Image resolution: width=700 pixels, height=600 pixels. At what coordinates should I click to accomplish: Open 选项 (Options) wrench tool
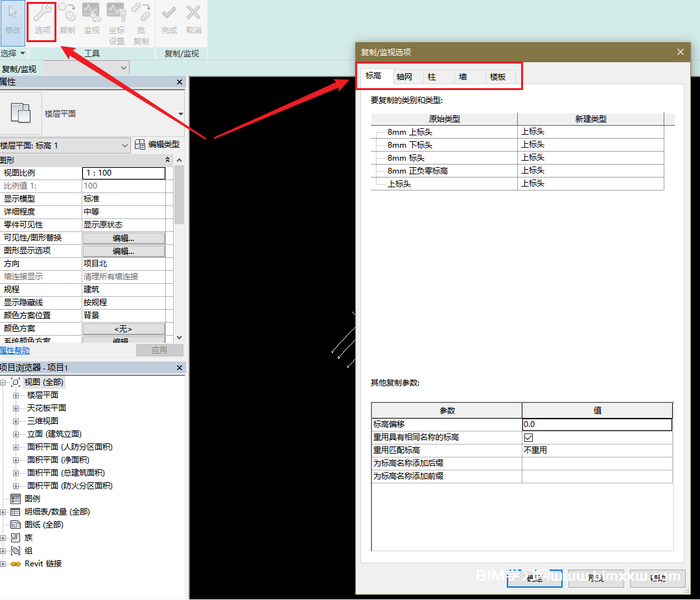43,19
